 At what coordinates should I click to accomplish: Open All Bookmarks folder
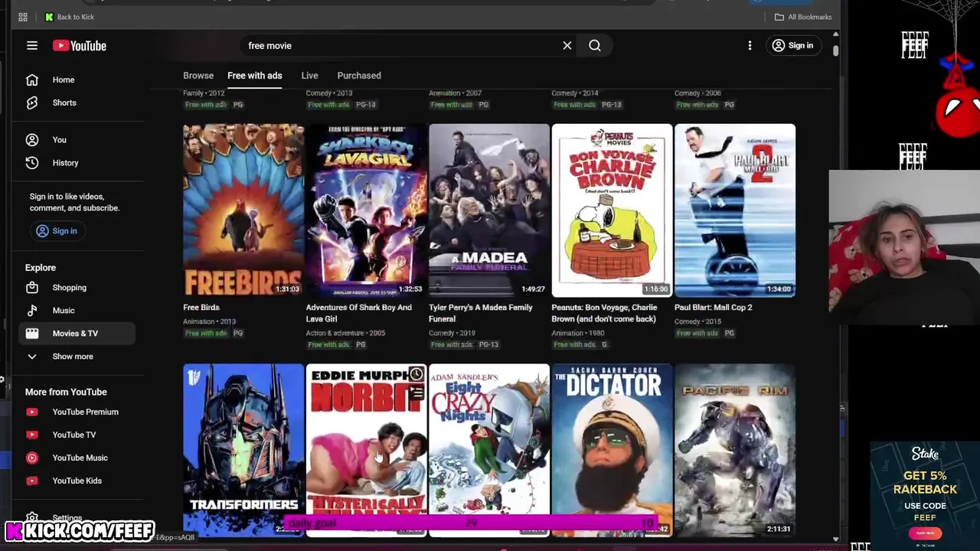pyautogui.click(x=803, y=17)
